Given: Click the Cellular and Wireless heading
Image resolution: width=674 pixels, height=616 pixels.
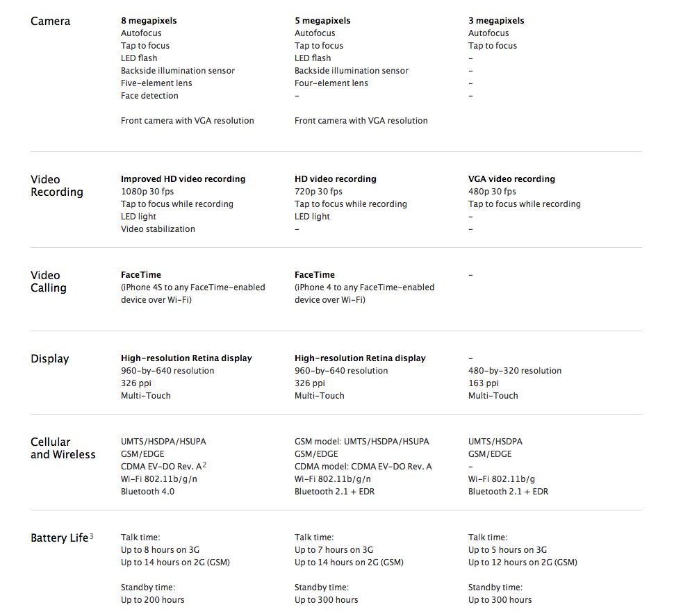Looking at the screenshot, I should click(63, 448).
